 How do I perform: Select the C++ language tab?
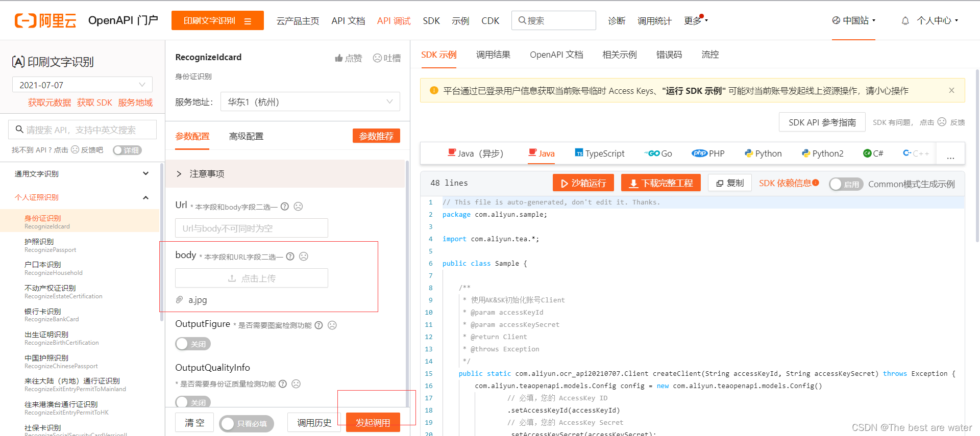(x=916, y=153)
